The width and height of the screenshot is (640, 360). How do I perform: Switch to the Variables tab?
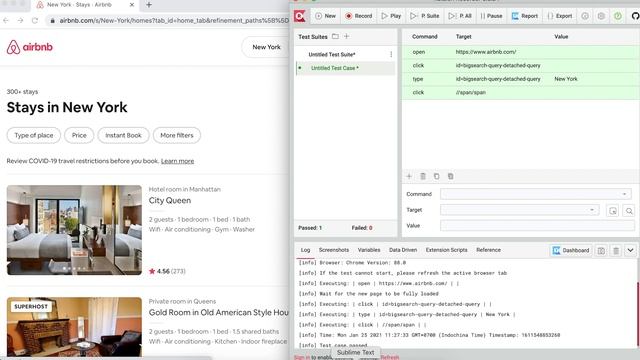pos(369,250)
